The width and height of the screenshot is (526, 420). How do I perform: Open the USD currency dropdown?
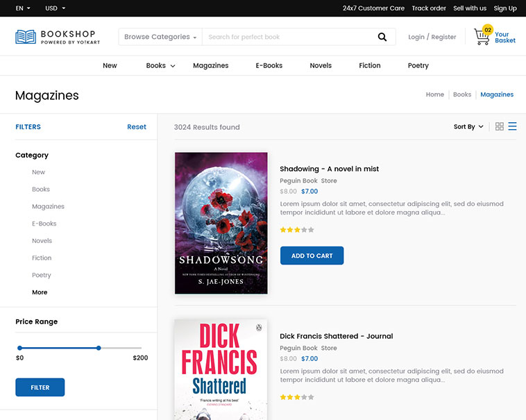55,8
